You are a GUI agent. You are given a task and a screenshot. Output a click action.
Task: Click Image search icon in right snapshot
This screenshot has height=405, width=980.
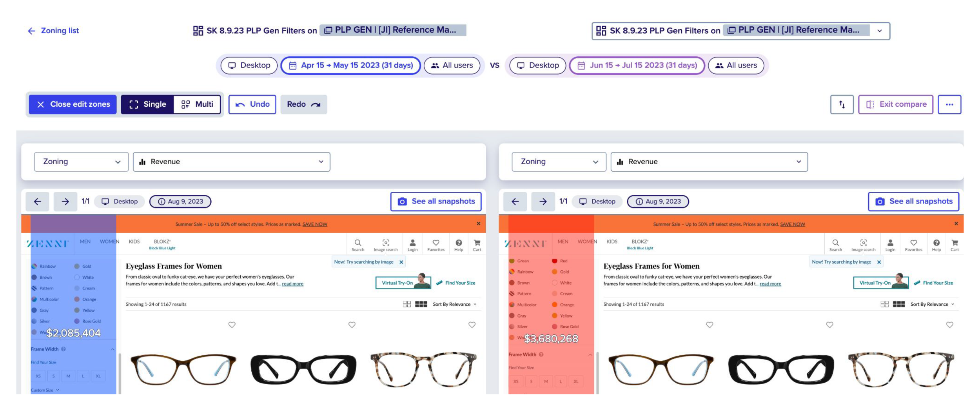863,245
